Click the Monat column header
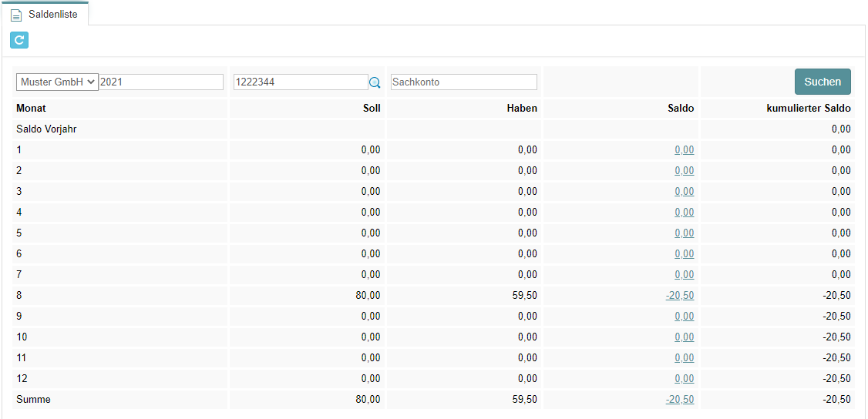 click(x=31, y=109)
